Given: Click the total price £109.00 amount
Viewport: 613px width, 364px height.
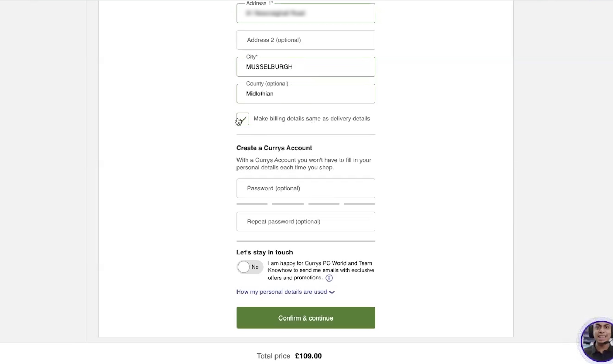Looking at the screenshot, I should (308, 356).
